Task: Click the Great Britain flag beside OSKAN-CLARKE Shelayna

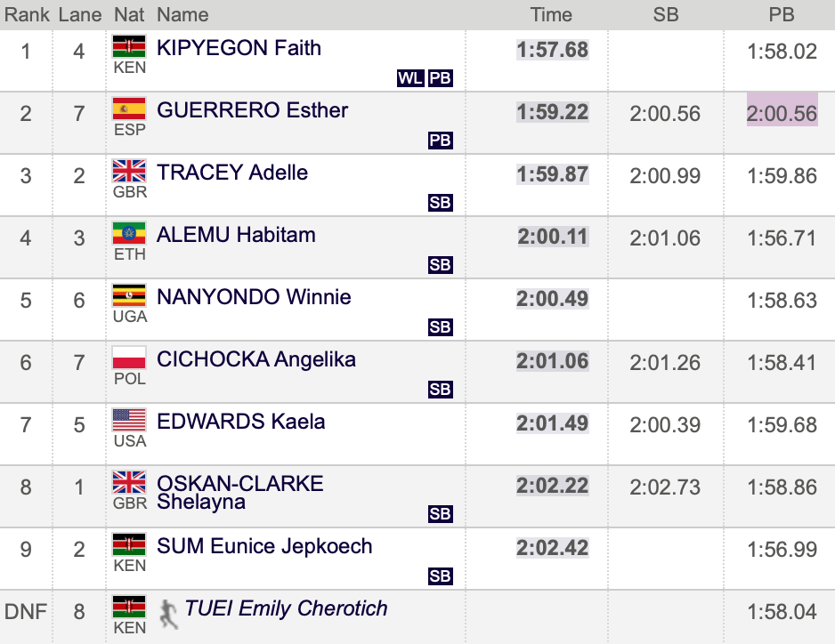Action: [129, 482]
